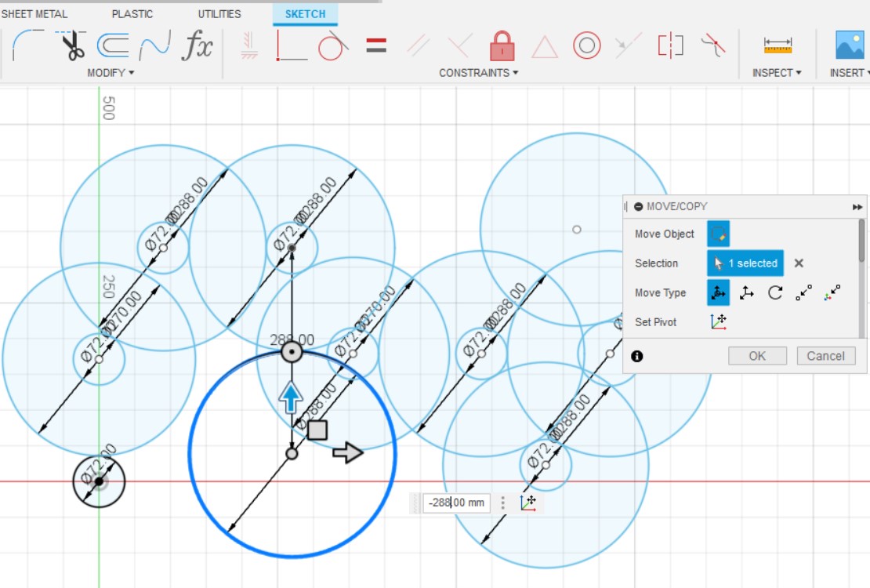
Task: Choose Point to Point move type
Action: tap(803, 292)
